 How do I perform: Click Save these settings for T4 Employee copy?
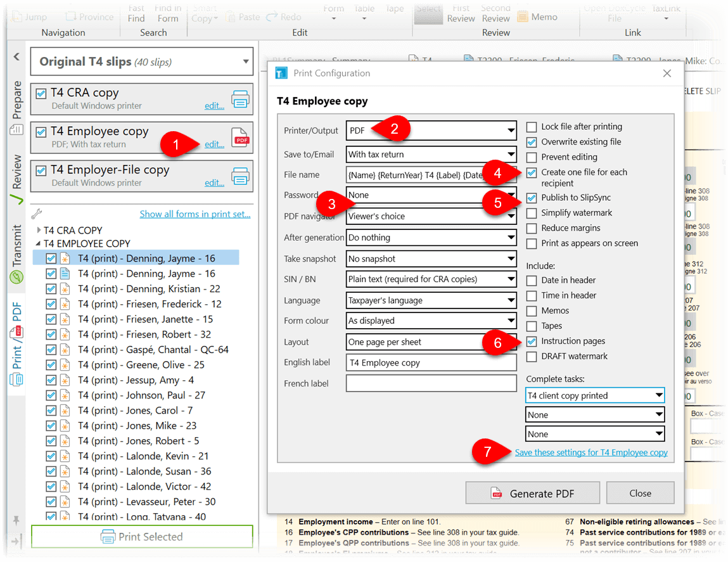(591, 452)
